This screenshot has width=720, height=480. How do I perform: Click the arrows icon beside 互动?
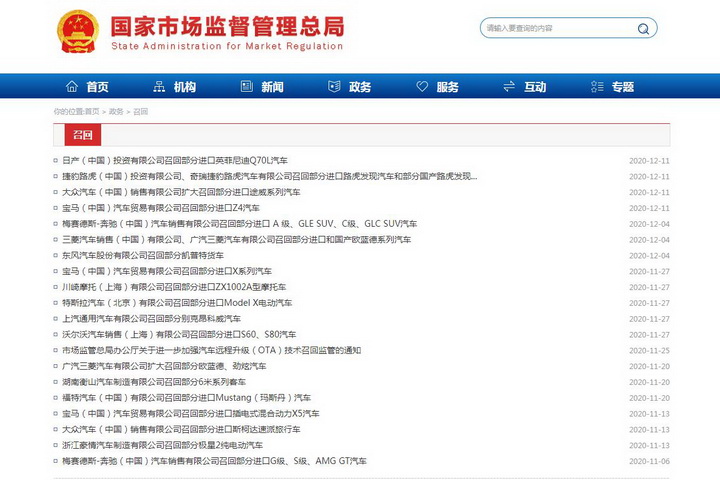click(509, 86)
